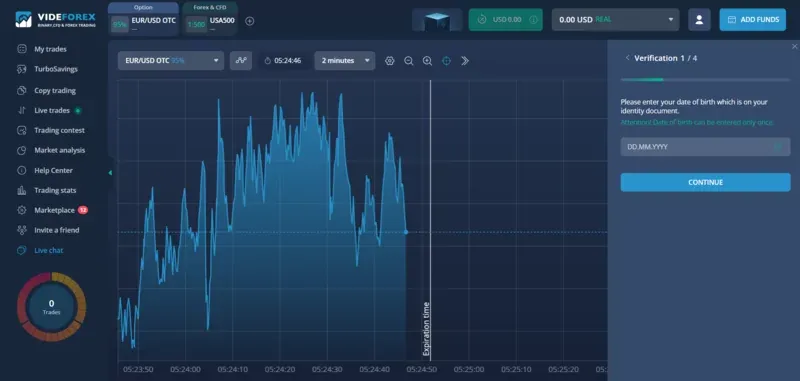Click the verification progress bar

[x=705, y=80]
